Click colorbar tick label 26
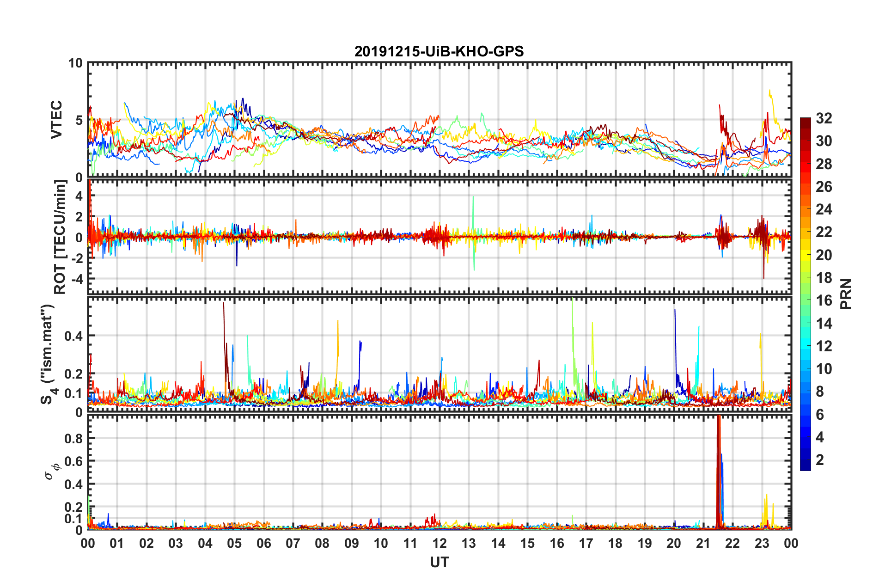Screen dimensions: 879x588 pyautogui.click(x=824, y=187)
